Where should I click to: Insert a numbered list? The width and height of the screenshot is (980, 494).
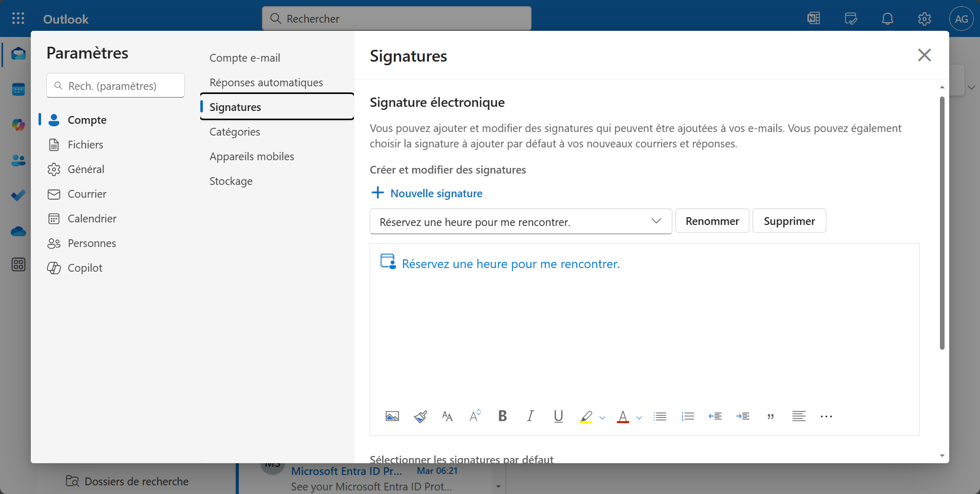coord(688,416)
